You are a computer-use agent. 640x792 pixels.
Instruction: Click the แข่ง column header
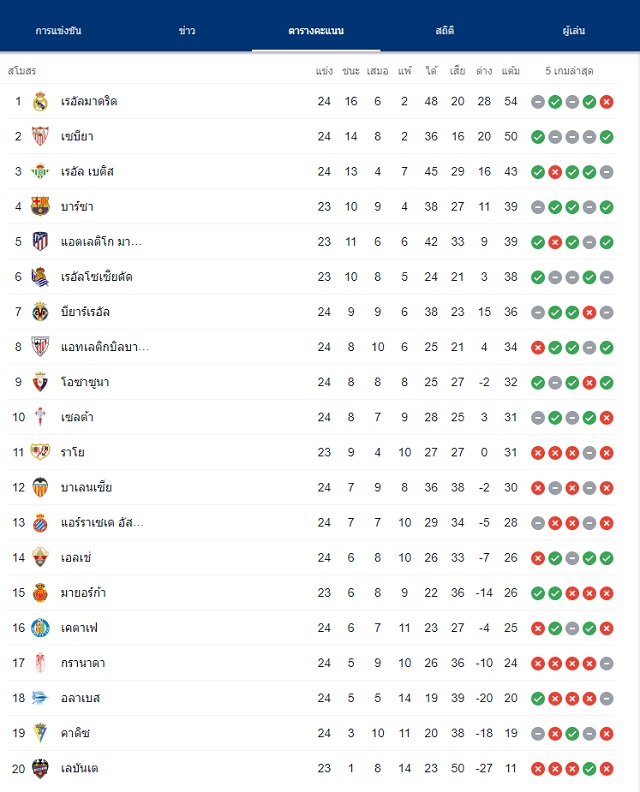point(324,71)
